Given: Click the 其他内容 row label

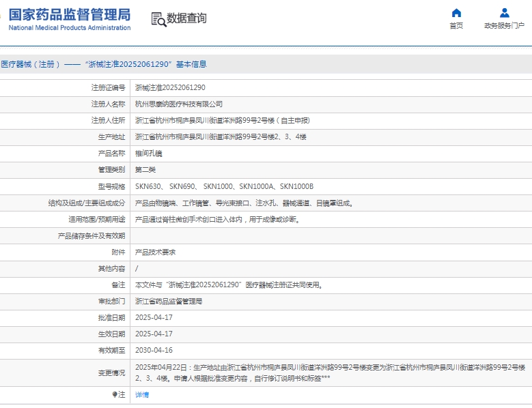Looking at the screenshot, I should pos(111,268).
